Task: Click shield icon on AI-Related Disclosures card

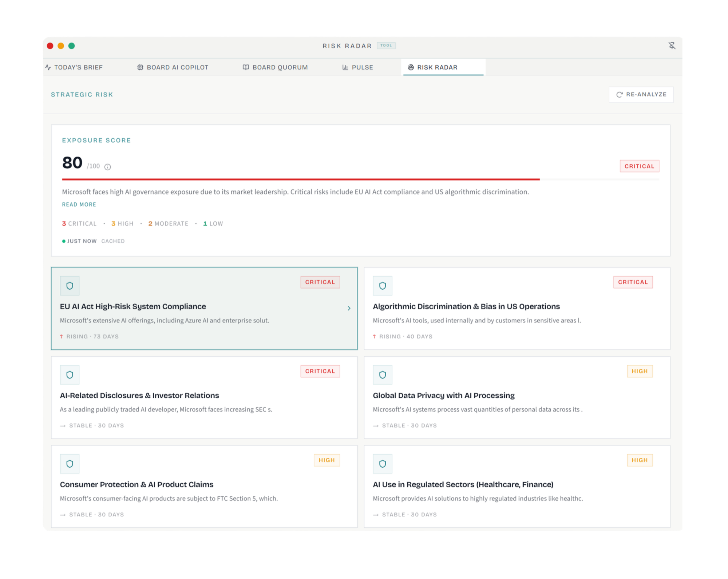Action: tap(70, 375)
